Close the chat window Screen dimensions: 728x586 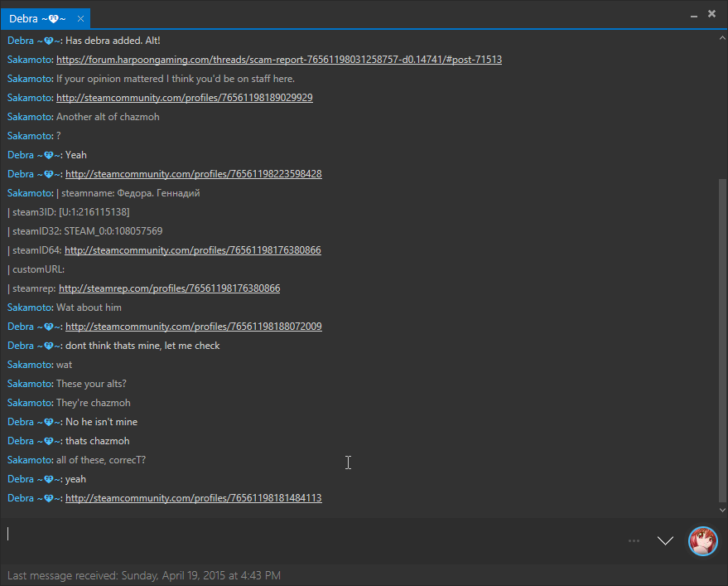(711, 13)
